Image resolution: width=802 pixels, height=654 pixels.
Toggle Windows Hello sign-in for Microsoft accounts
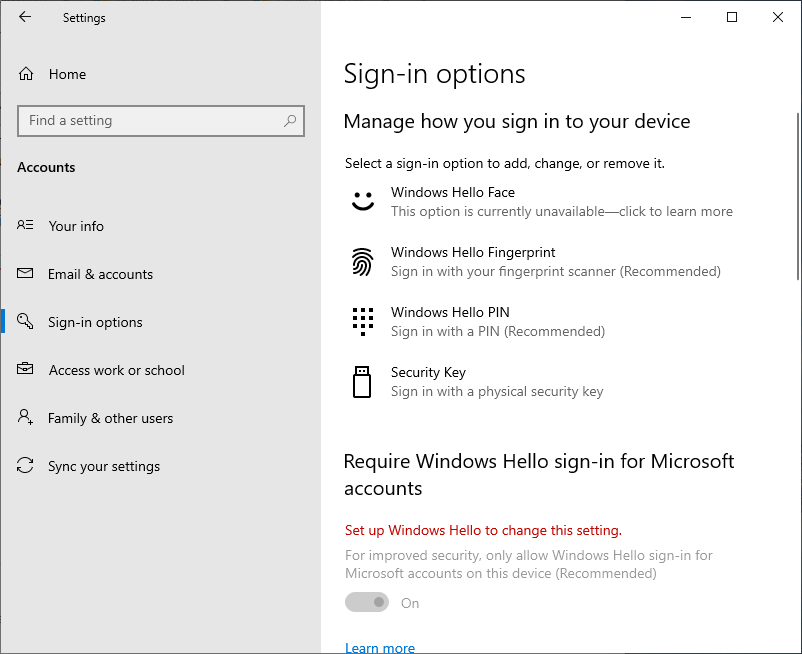pos(367,602)
